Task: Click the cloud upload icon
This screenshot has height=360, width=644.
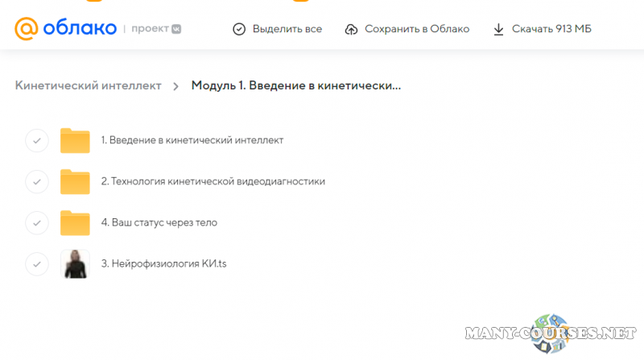Action: coord(351,29)
